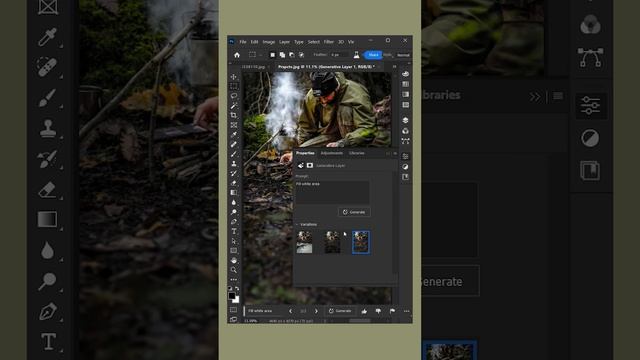This screenshot has height=360, width=640.
Task: Choose Subtract from Selection mode
Action: pyautogui.click(x=292, y=55)
